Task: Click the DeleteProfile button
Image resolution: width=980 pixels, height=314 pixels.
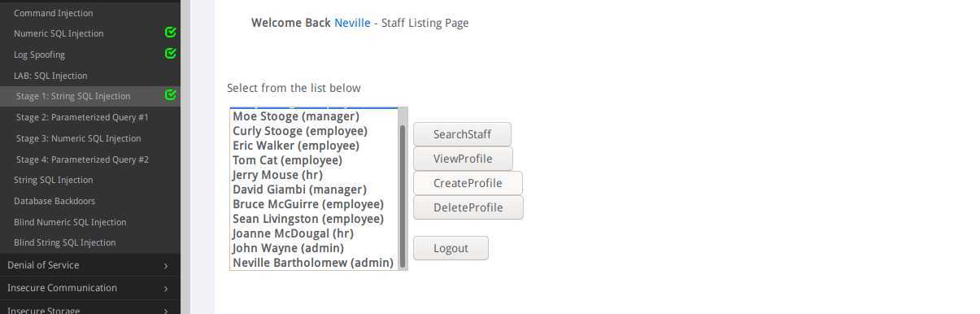Action: (x=468, y=207)
